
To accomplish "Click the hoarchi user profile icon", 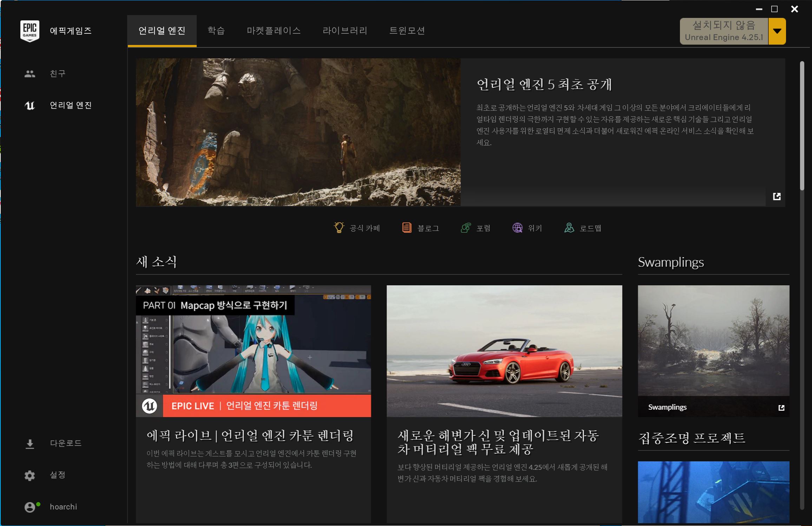I will [30, 507].
